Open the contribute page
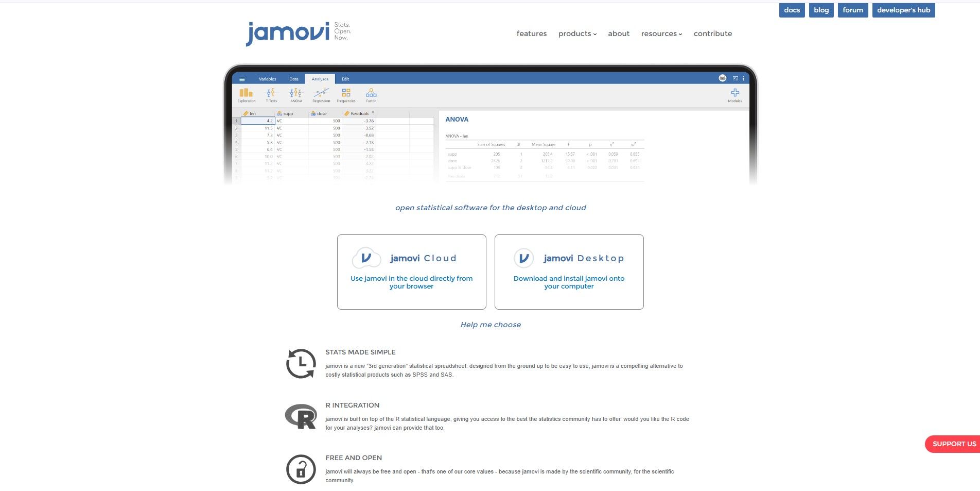The width and height of the screenshot is (980, 491). point(712,33)
